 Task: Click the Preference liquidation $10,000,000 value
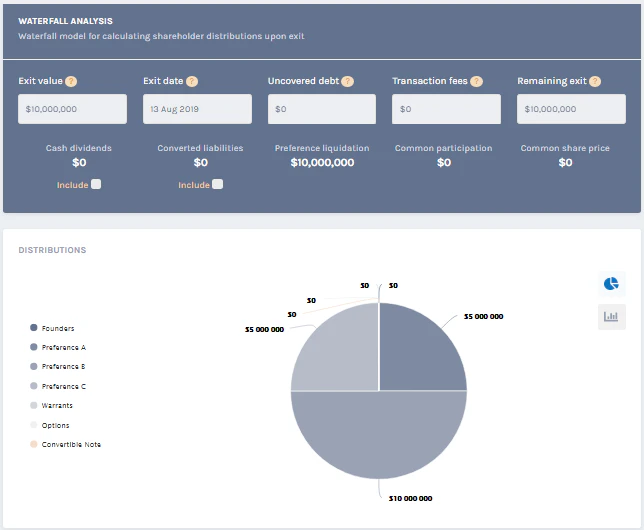[x=322, y=162]
